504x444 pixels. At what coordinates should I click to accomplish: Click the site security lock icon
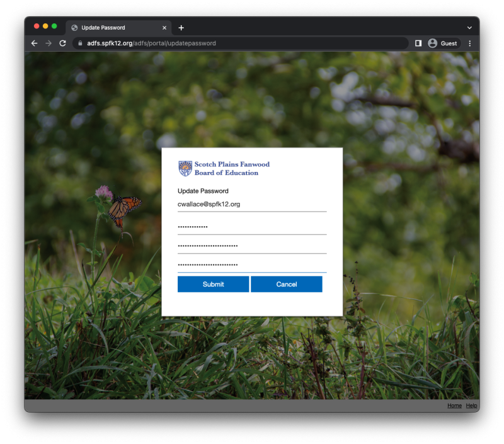click(79, 43)
